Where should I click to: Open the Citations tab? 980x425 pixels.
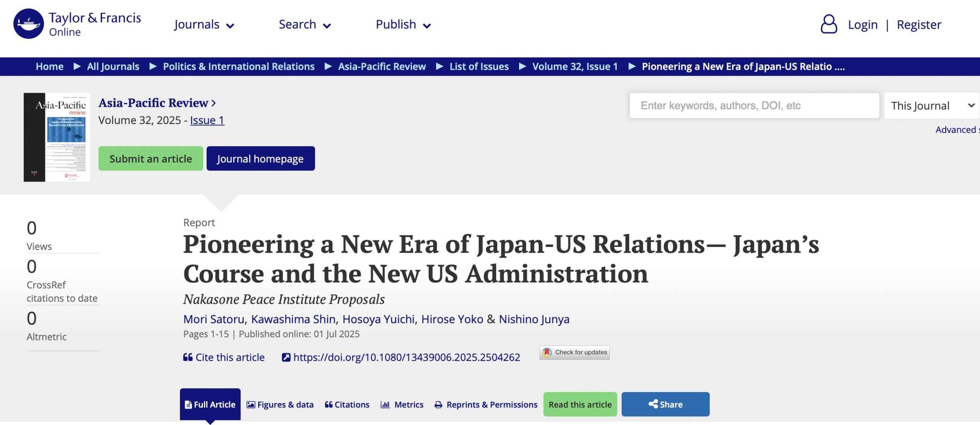(x=347, y=405)
